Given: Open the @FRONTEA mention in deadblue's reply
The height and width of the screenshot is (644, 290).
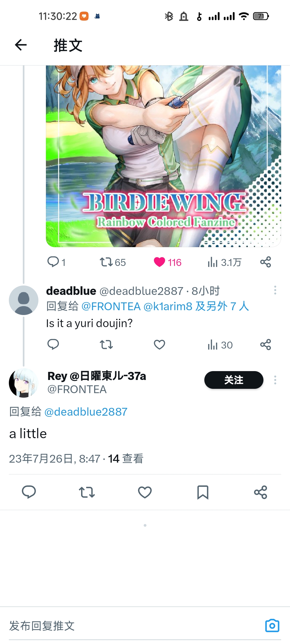Looking at the screenshot, I should [x=111, y=306].
